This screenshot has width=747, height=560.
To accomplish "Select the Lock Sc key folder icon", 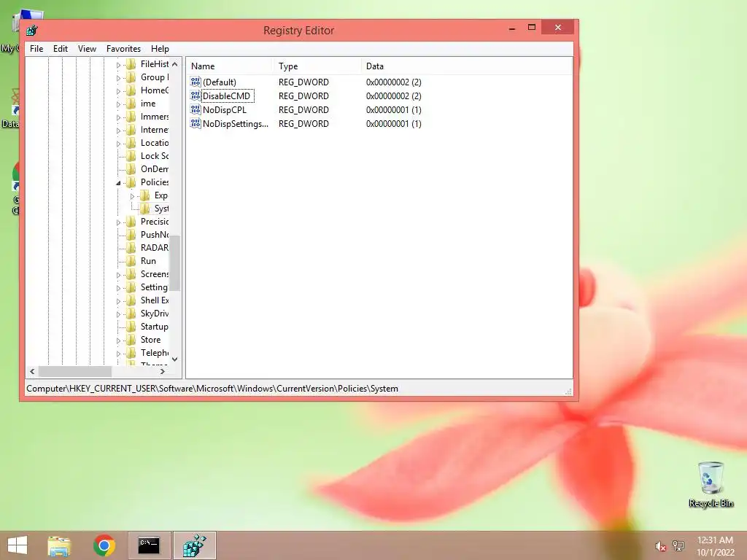I will point(131,156).
